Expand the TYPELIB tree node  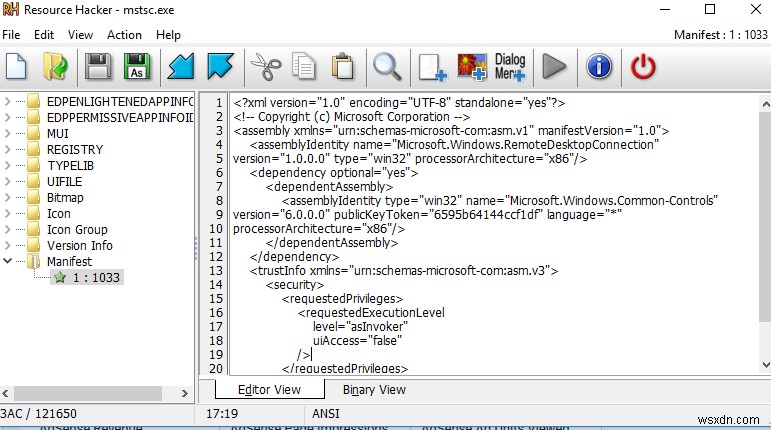(x=7, y=166)
